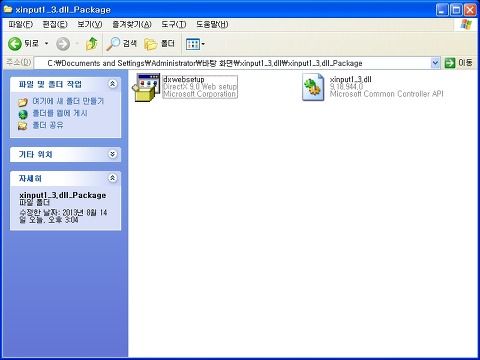Viewport: 480px width, 360px height.
Task: Go up one folder level
Action: point(91,44)
